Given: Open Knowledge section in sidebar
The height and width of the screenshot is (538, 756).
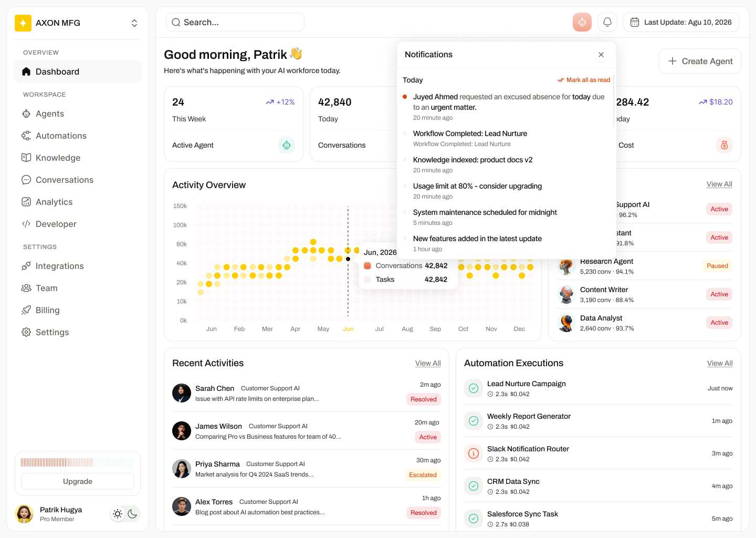Looking at the screenshot, I should coord(78,158).
